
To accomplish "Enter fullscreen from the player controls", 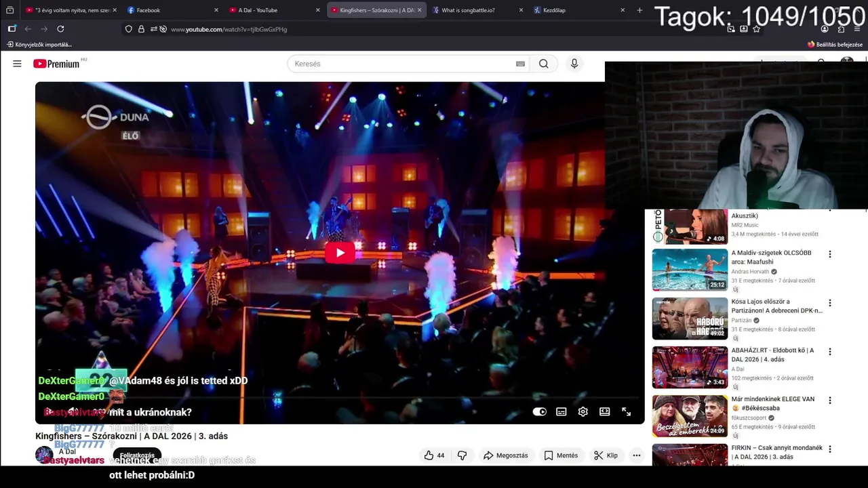I will 627,411.
